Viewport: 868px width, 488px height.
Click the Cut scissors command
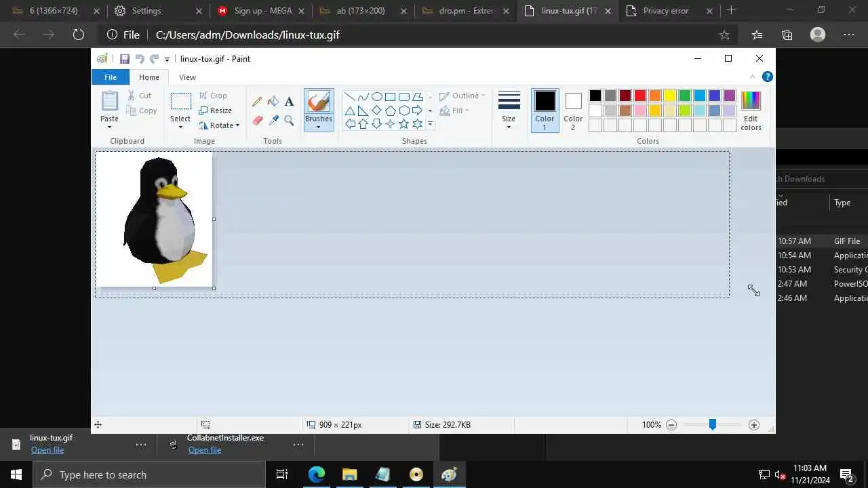tap(139, 96)
